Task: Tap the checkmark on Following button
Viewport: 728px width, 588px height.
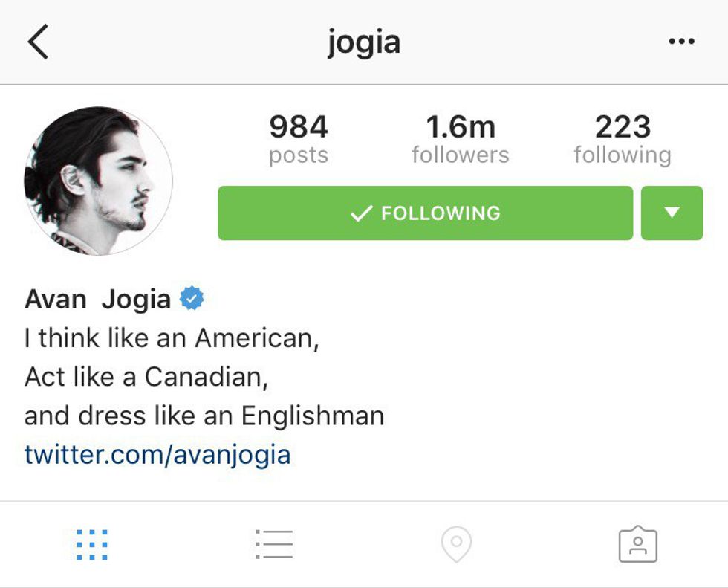Action: point(361,213)
